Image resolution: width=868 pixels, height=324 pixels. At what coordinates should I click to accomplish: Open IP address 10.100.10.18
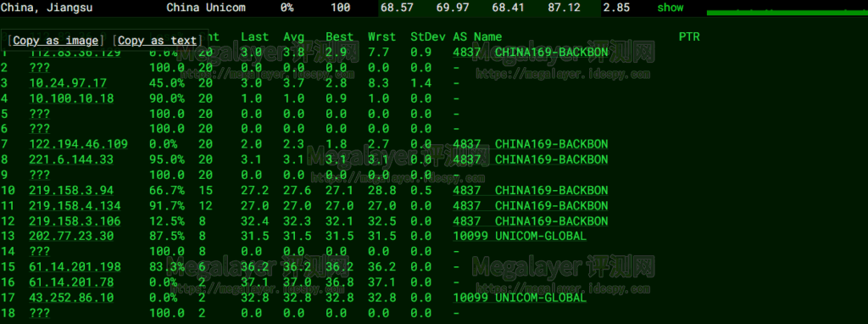pyautogui.click(x=71, y=98)
